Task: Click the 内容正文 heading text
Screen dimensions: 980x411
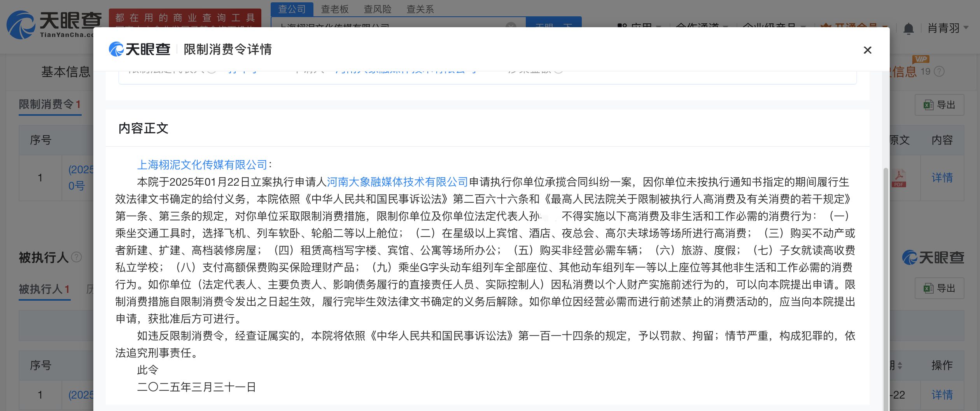Action: click(x=143, y=128)
